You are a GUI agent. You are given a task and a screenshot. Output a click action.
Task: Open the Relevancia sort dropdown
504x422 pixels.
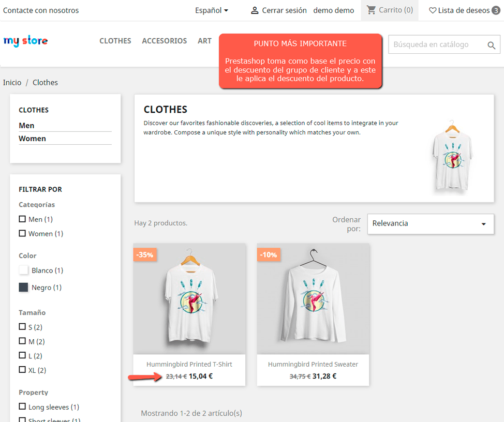(x=430, y=224)
